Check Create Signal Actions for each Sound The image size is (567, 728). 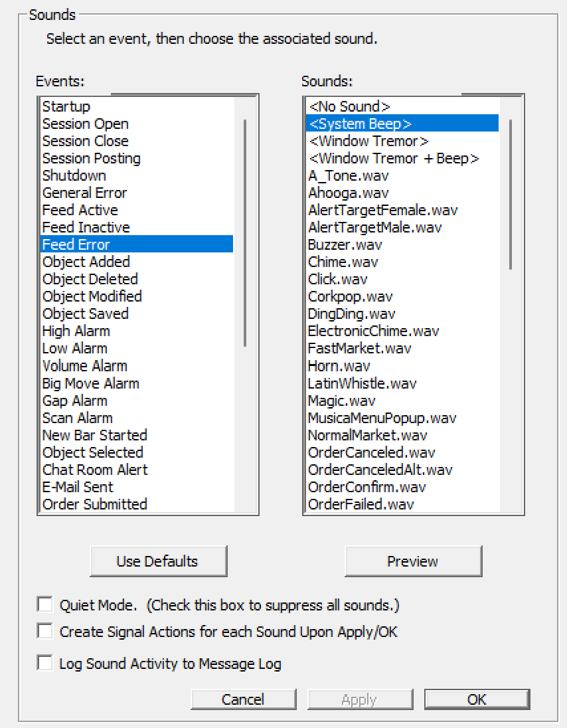click(x=45, y=631)
